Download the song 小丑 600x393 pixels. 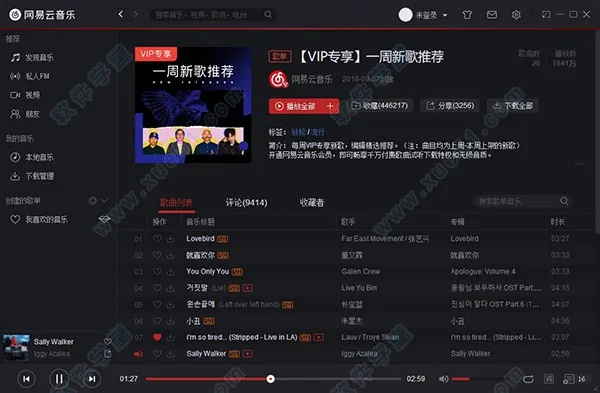[x=171, y=321]
